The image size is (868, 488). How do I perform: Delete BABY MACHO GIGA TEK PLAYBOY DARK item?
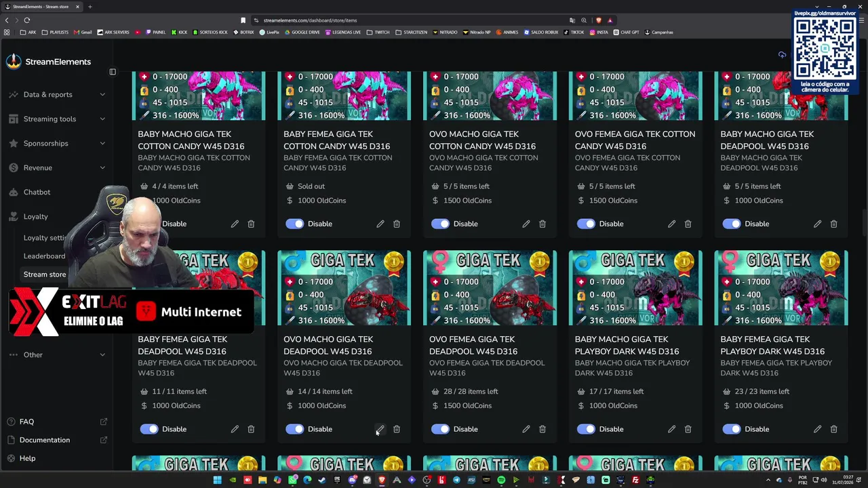(x=688, y=429)
